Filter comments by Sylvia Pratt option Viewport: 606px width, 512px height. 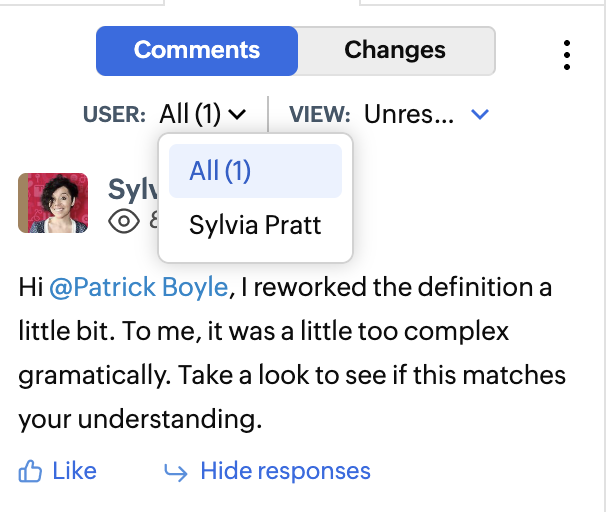[x=255, y=224]
